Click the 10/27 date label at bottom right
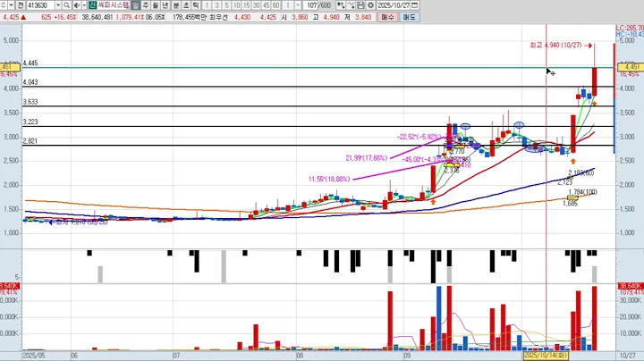The width and height of the screenshot is (644, 361). (x=627, y=356)
